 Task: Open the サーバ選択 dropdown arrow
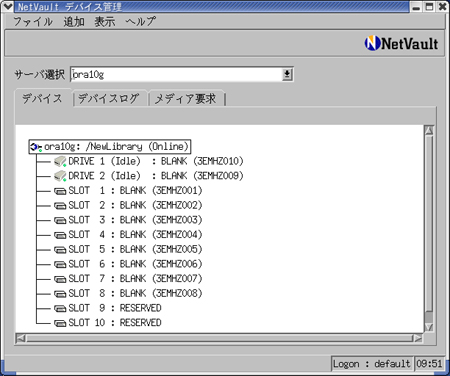point(287,74)
